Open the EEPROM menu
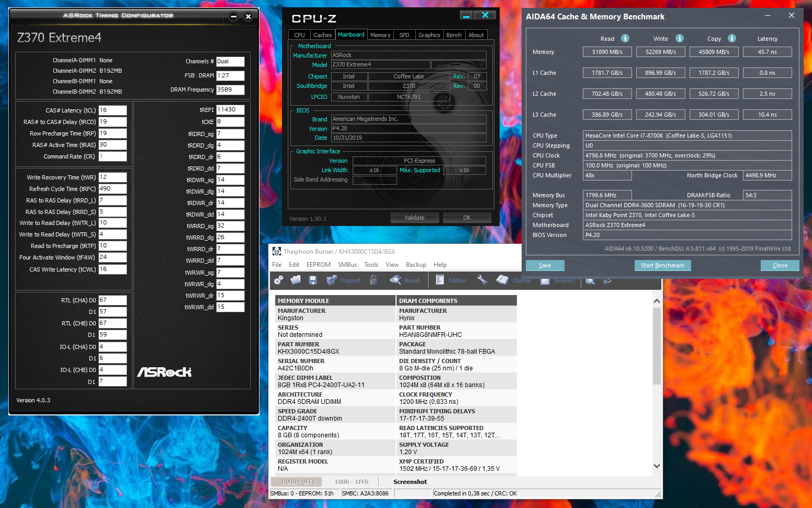Viewport: 812px width, 508px height. point(319,265)
